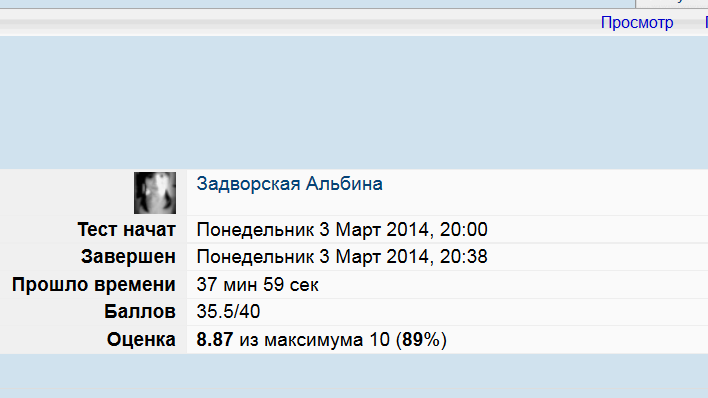Viewport: 708px width, 398px height.
Task: Open Задворская Альбина's avatar photo
Action: pyautogui.click(x=155, y=193)
